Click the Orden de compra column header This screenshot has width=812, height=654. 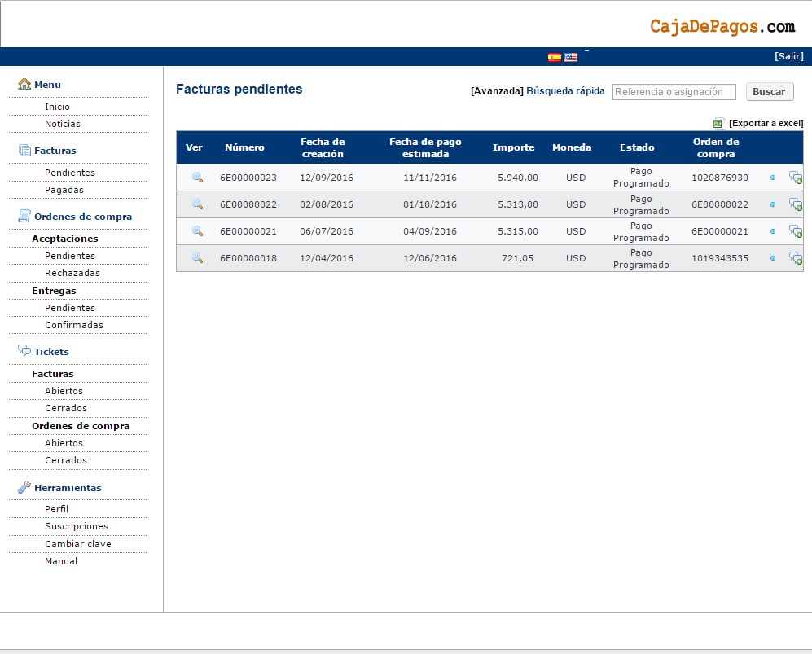point(716,147)
